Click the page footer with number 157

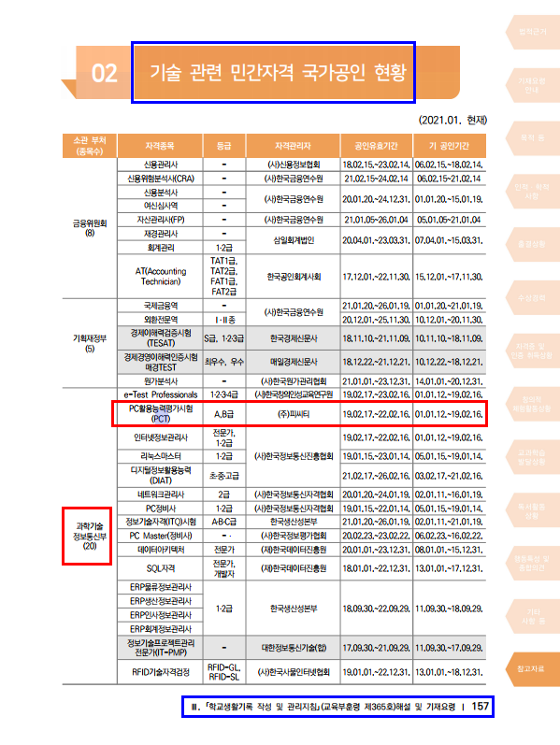click(x=337, y=707)
